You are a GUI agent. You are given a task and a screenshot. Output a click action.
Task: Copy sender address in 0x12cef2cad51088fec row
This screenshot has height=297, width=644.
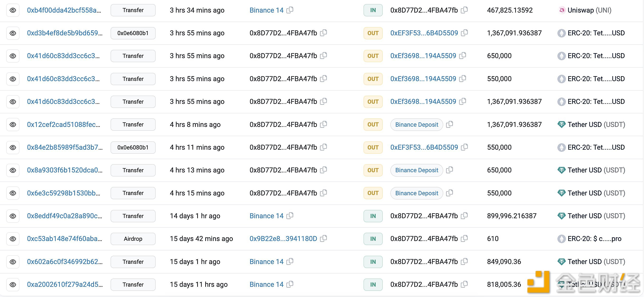323,124
